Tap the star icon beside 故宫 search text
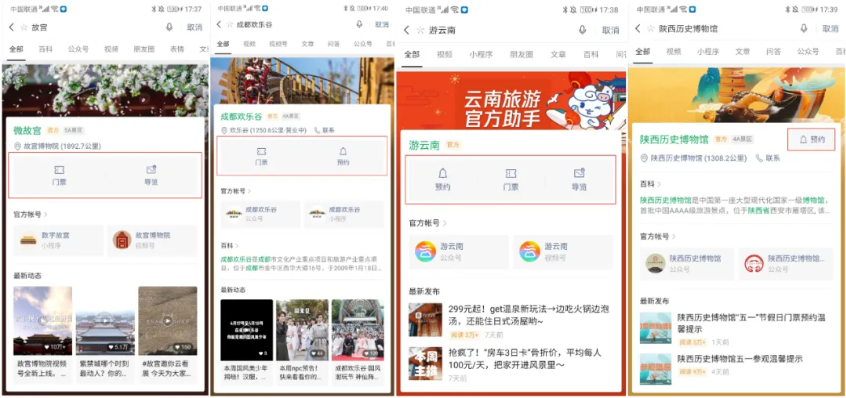Screen dimensions: 846x398 [23, 27]
